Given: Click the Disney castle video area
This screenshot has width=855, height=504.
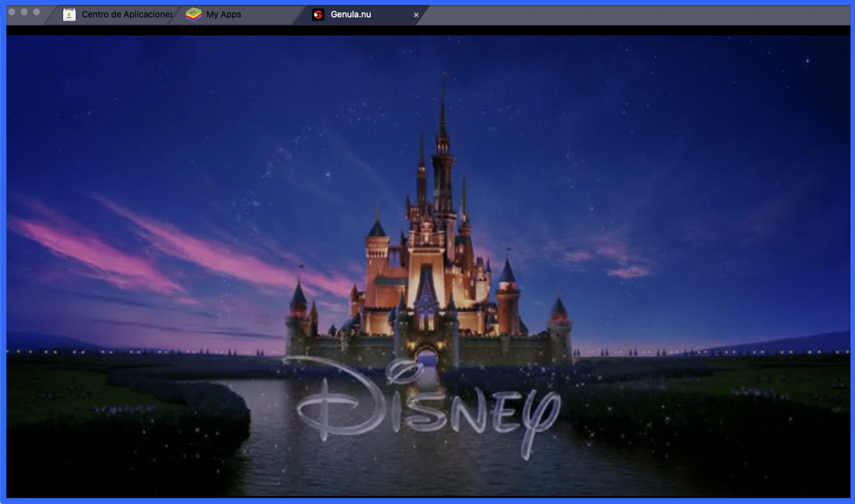Looking at the screenshot, I should pyautogui.click(x=428, y=266).
